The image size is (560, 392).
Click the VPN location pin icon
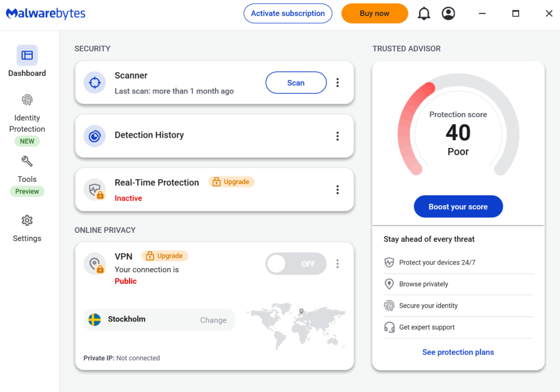(x=95, y=264)
